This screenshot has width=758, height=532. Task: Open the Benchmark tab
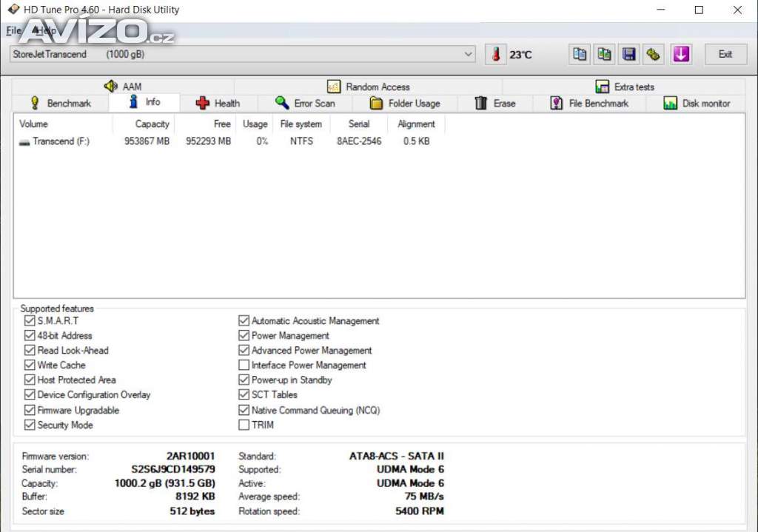(61, 103)
